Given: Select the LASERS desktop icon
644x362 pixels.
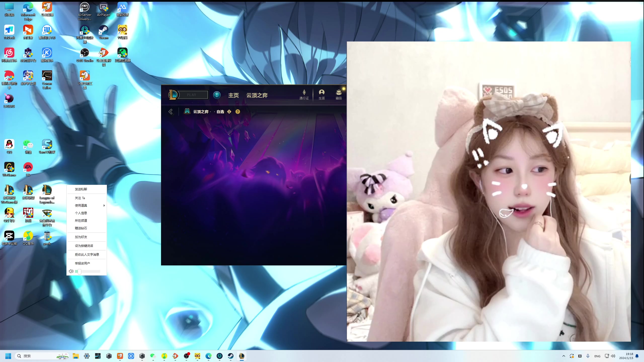Looking at the screenshot, I should coord(9,101).
